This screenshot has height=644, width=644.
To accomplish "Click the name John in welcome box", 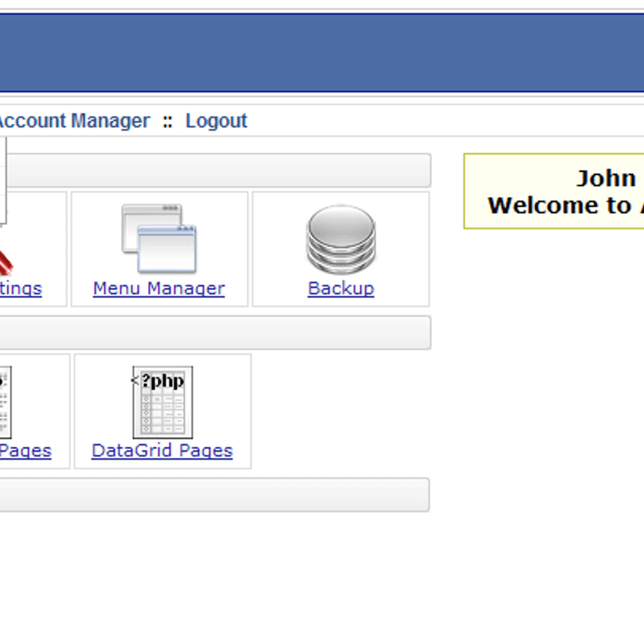I will tap(605, 179).
